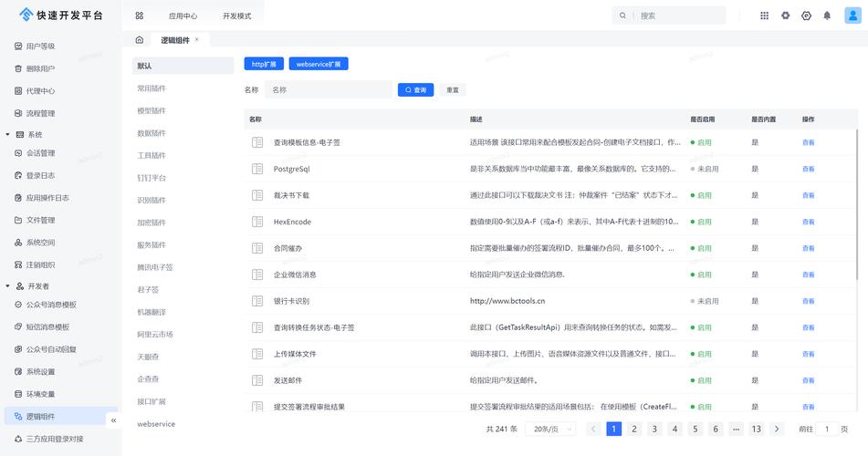
Task: Click the row icon for HexEncode
Action: (257, 222)
